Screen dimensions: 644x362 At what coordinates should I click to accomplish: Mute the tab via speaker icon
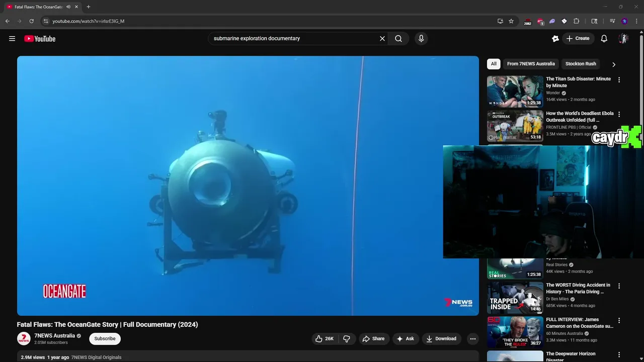tap(68, 7)
